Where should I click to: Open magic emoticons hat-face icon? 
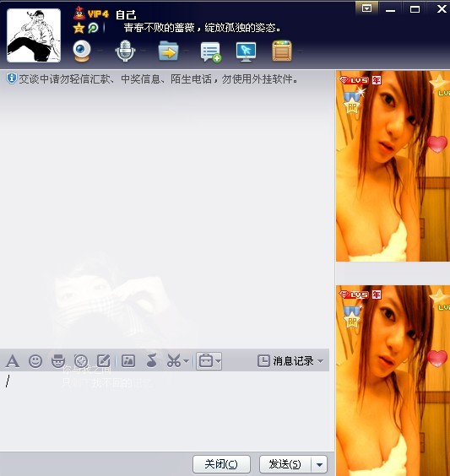(58, 361)
